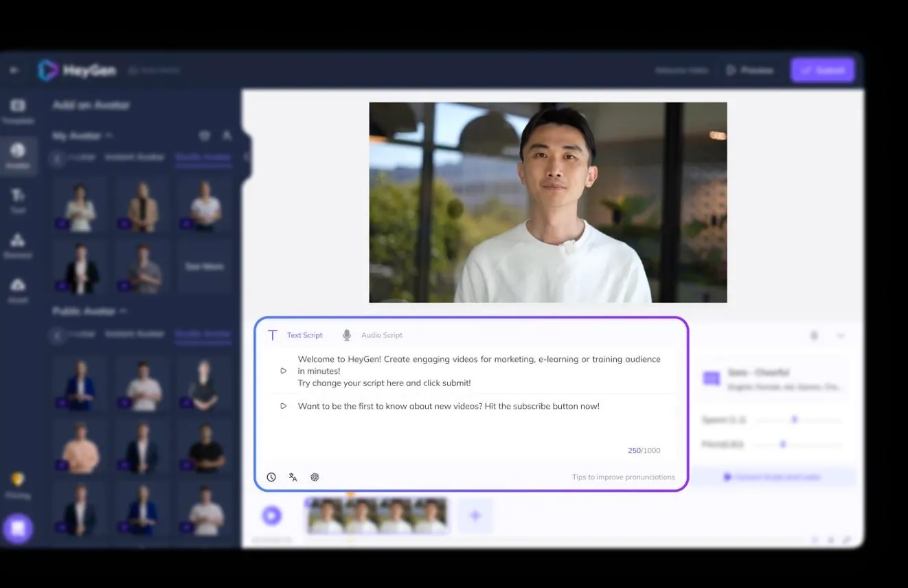Image resolution: width=908 pixels, height=588 pixels.
Task: Click the Preview button
Action: 750,70
